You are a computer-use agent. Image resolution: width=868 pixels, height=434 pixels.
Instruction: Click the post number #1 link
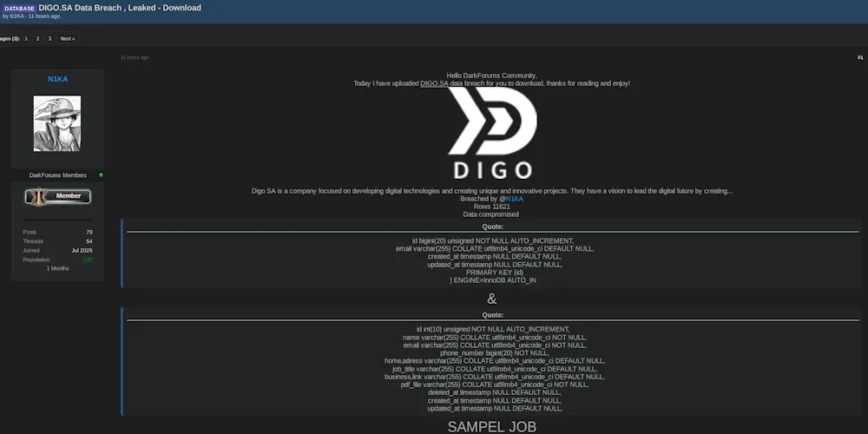[x=860, y=57]
